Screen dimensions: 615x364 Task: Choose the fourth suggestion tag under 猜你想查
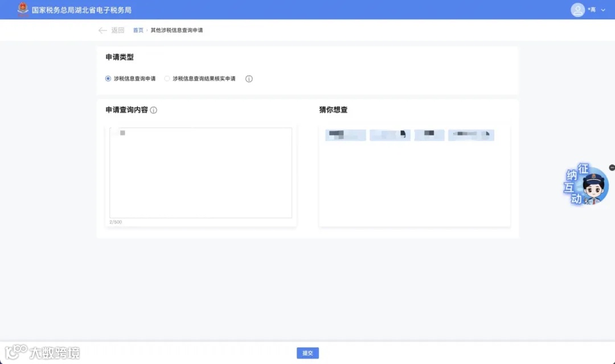[471, 135]
